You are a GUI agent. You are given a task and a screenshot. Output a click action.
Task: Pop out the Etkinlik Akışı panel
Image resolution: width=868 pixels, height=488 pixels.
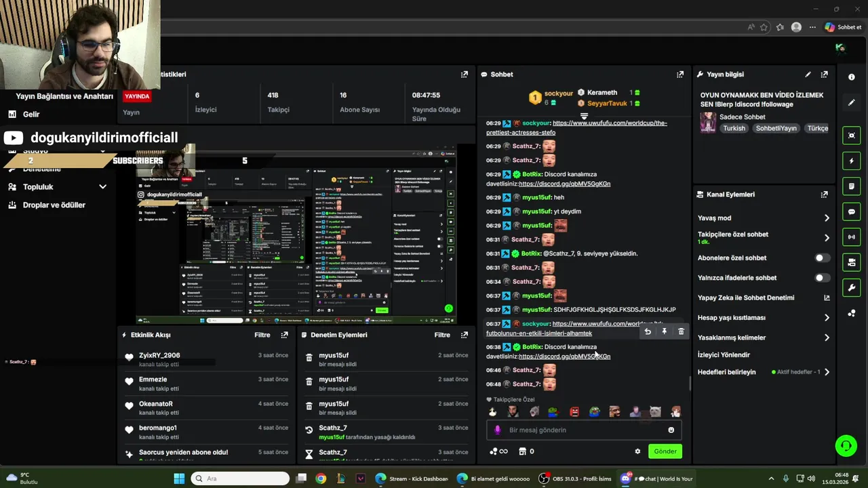pos(284,335)
